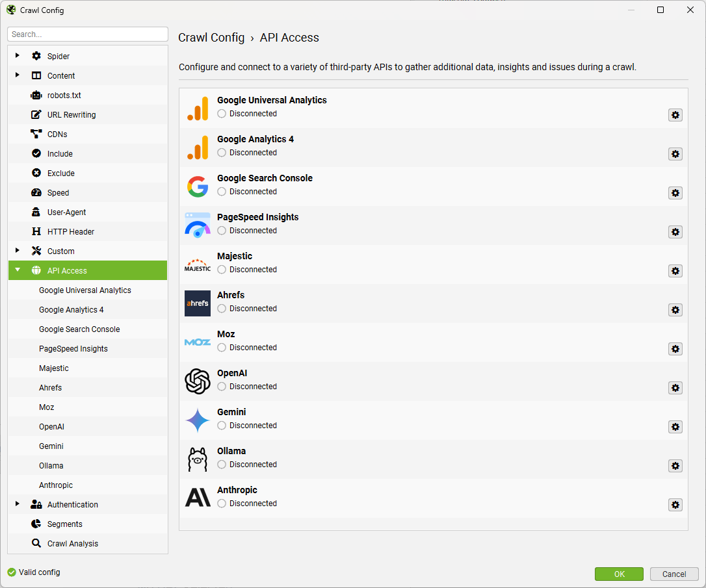Toggle Ahrefs Disconnected radio
706x588 pixels.
(x=222, y=309)
